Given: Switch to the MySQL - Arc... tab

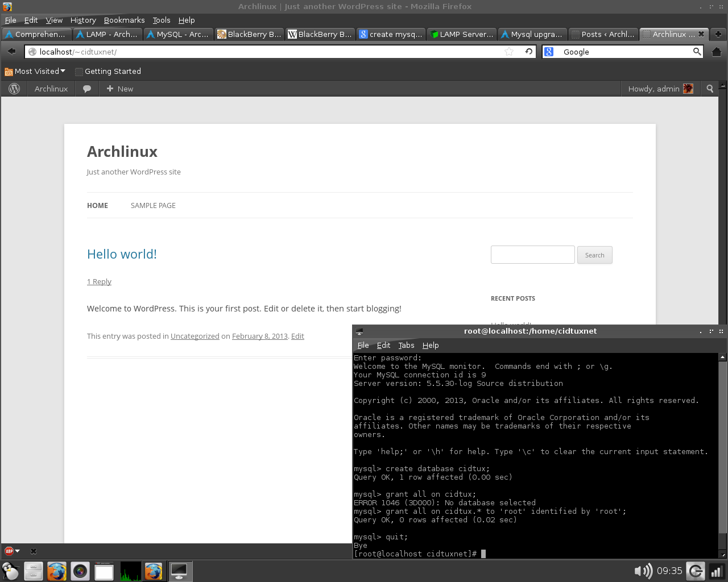Looking at the screenshot, I should (x=179, y=34).
